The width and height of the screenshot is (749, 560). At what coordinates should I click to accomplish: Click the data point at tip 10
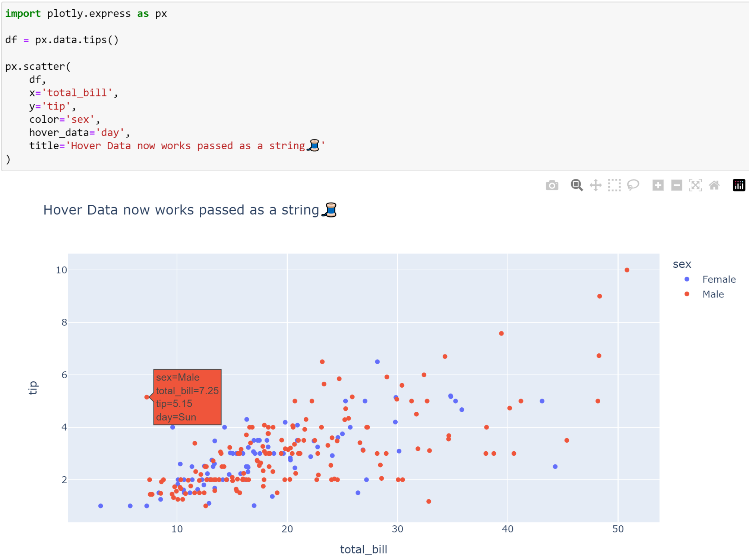point(627,270)
